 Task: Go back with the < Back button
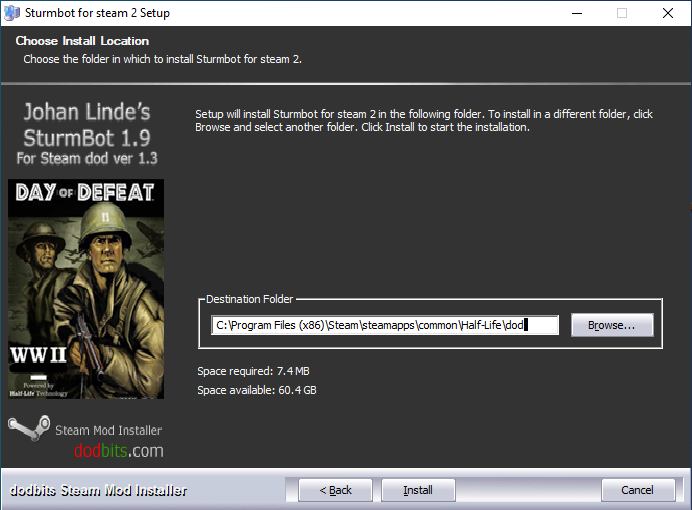click(x=335, y=490)
